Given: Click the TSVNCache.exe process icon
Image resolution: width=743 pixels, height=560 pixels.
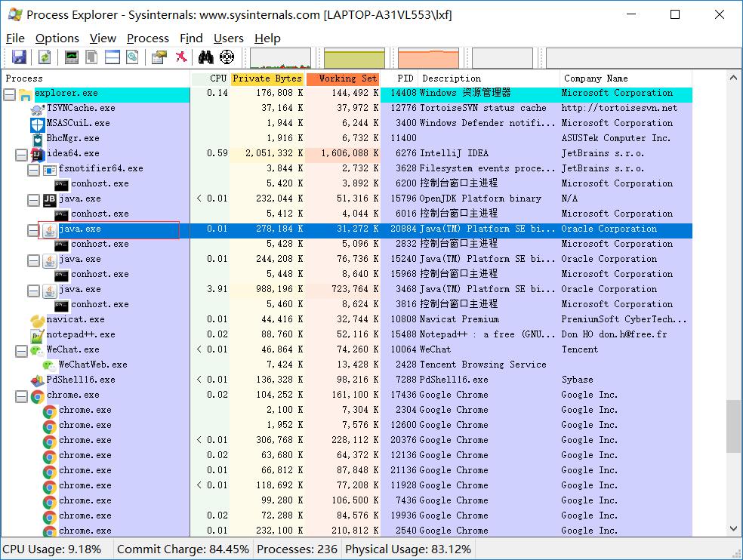Looking at the screenshot, I should click(38, 109).
